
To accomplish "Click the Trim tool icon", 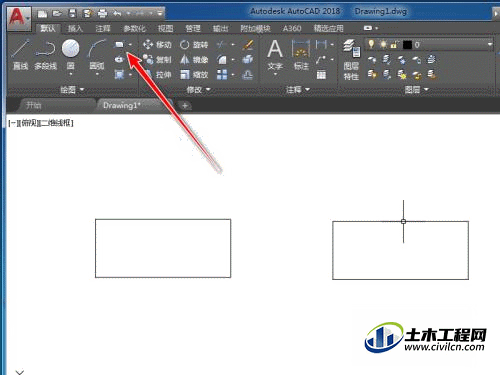I will pos(221,44).
